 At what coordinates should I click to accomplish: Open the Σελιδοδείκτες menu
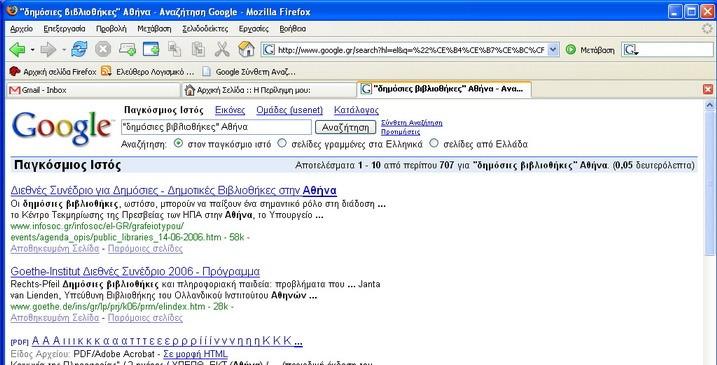coord(205,28)
